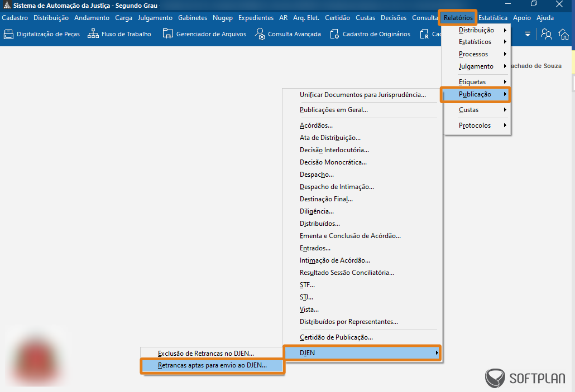Click the Gerenciador de Arquivos folder icon
575x392 pixels.
pos(167,34)
